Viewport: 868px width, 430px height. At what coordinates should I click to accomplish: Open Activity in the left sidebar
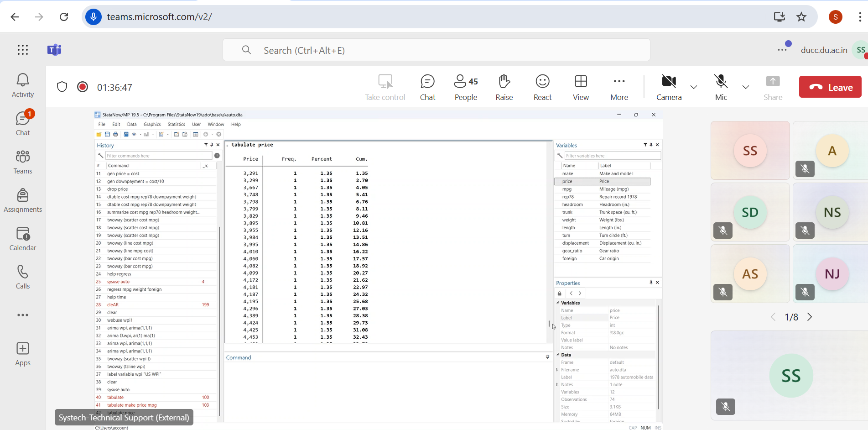coord(23,85)
